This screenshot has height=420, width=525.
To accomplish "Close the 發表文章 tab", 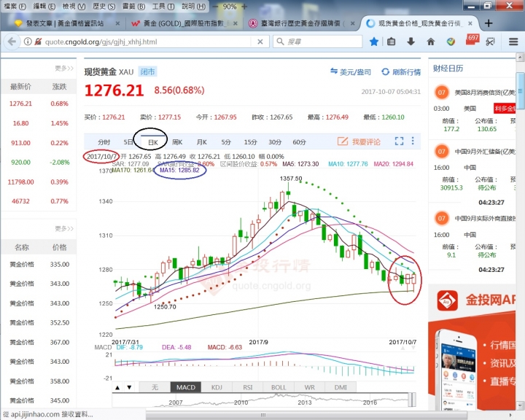I will click(117, 23).
